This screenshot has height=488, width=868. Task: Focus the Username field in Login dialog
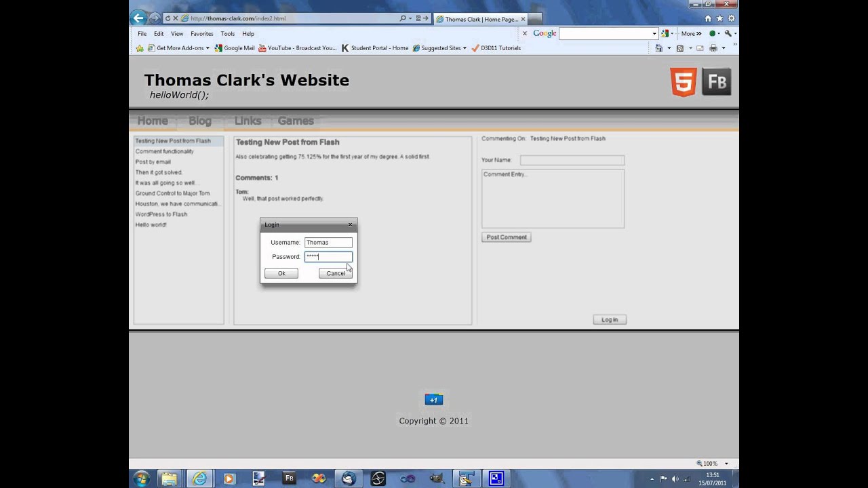[x=328, y=242]
